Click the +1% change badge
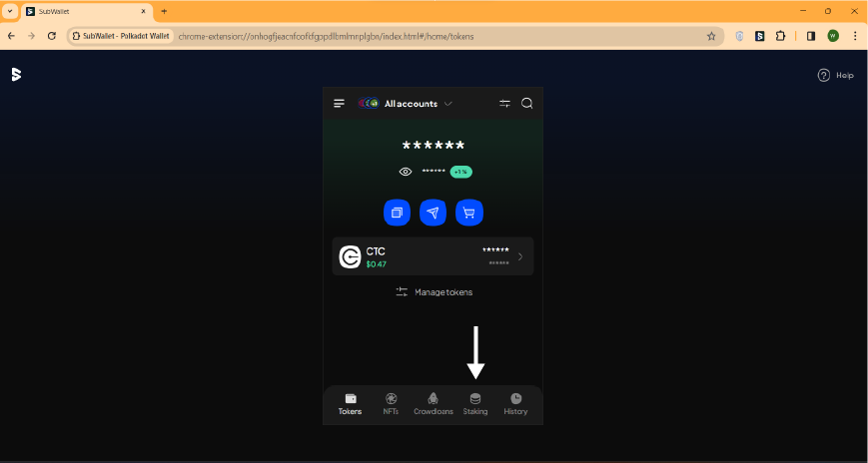 tap(461, 172)
